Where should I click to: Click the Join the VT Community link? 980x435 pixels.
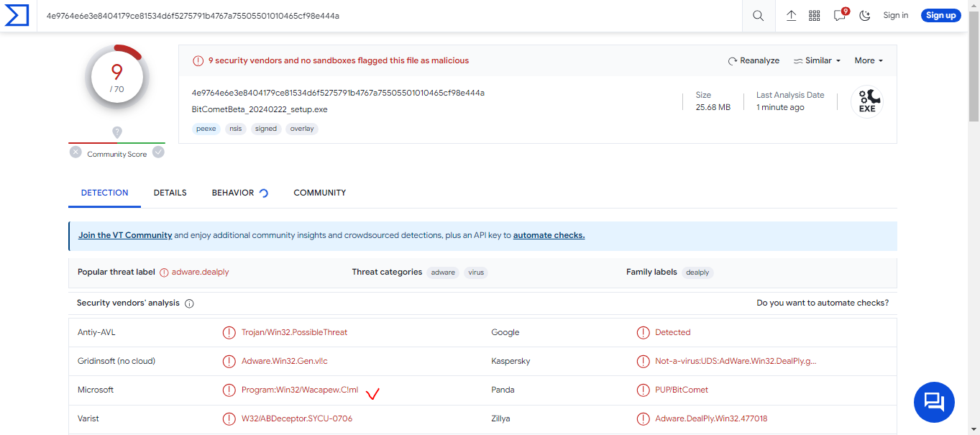(125, 235)
